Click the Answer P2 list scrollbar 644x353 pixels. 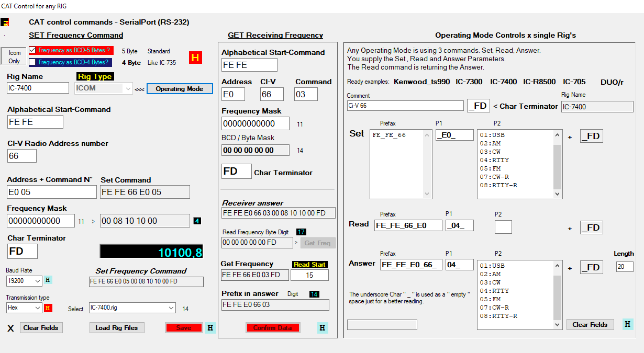coord(557,295)
